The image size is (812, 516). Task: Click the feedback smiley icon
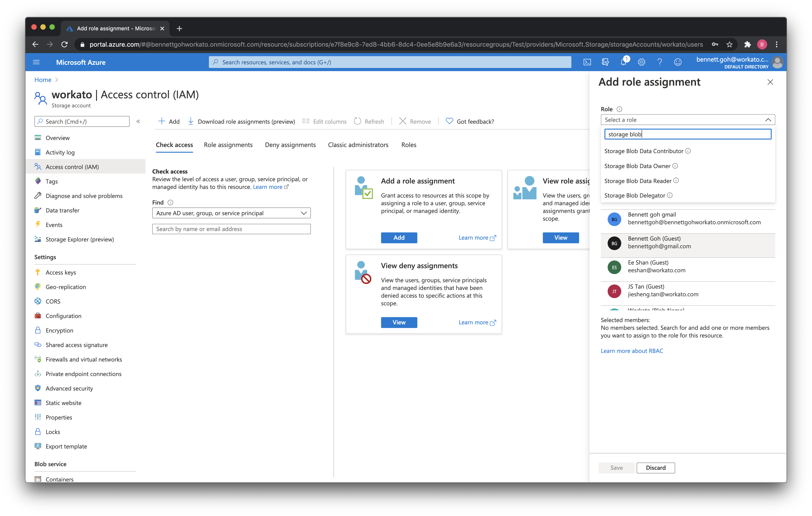click(x=677, y=62)
